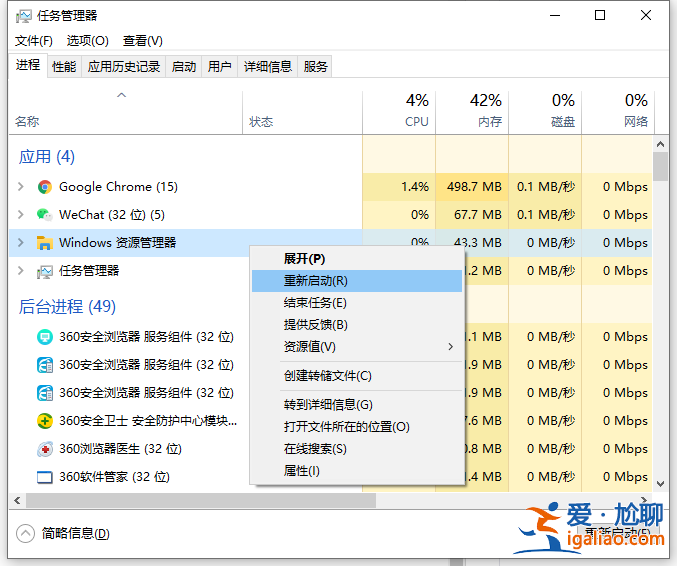Click Chrome's 498.7 MB memory cell
Viewport: 677px width, 566px height.
pos(472,187)
